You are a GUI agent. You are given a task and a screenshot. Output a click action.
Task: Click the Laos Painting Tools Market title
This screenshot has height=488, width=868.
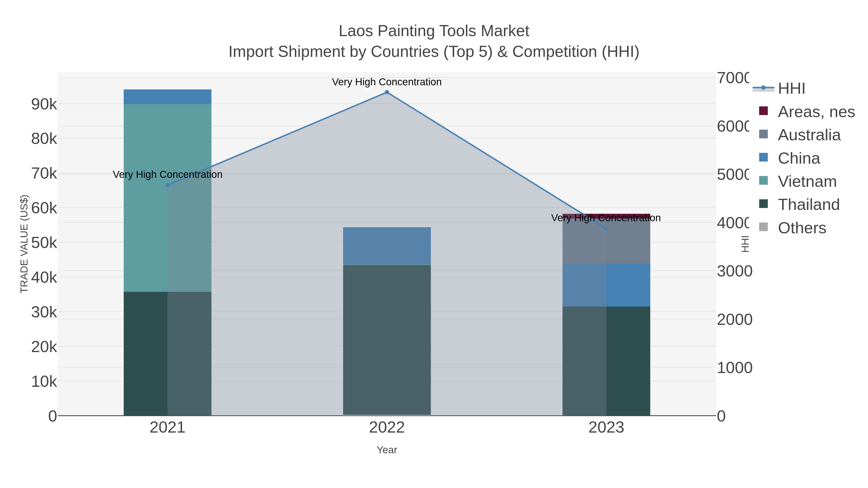point(434,31)
